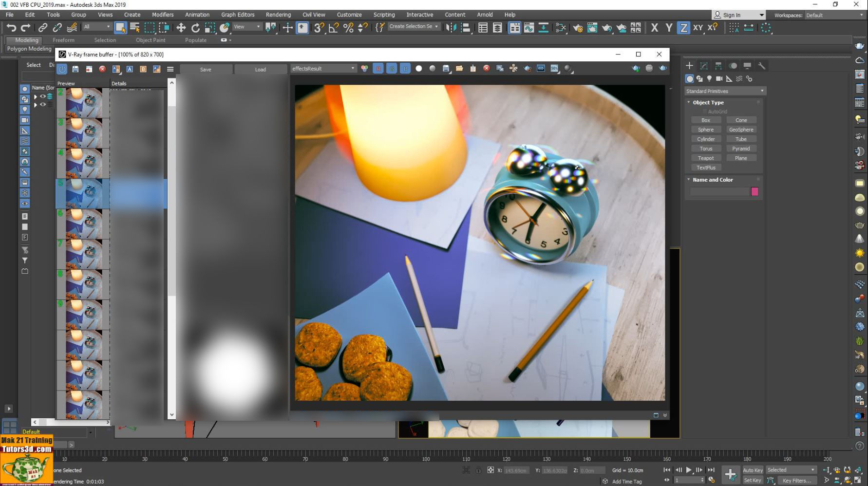
Task: Toggle the red channel in VFB
Action: click(x=378, y=69)
